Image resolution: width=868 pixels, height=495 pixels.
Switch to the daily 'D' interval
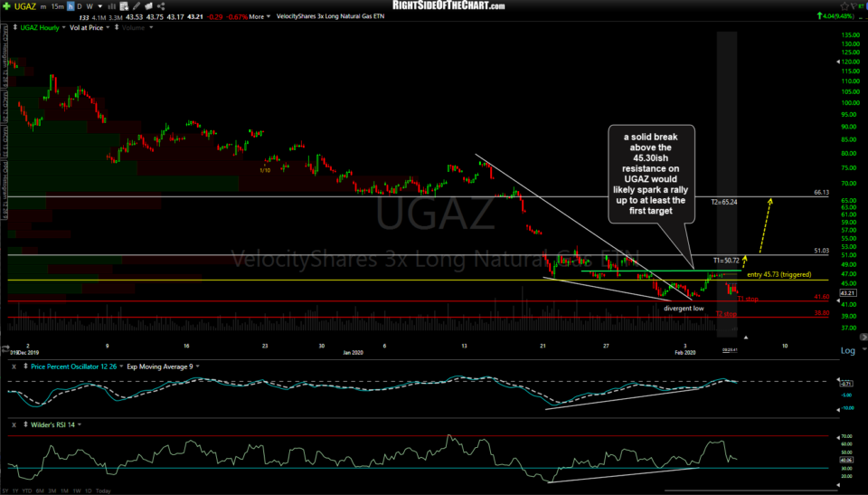[80, 6]
